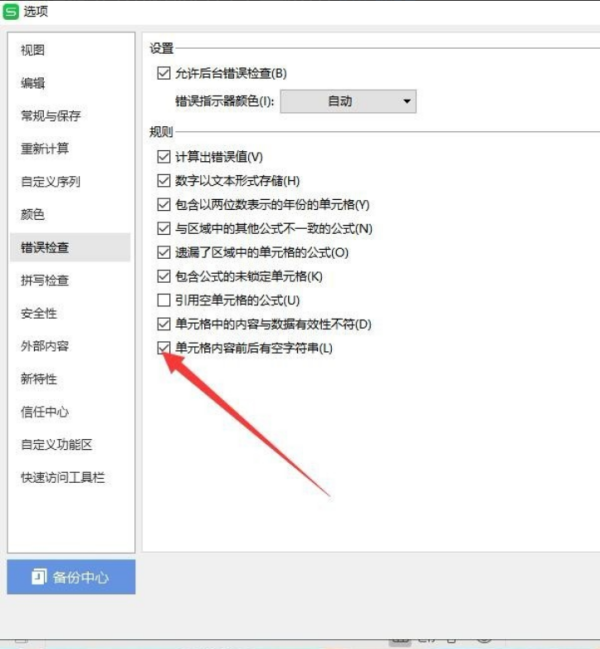Open the 错误指示器颜色 dropdown

348,101
